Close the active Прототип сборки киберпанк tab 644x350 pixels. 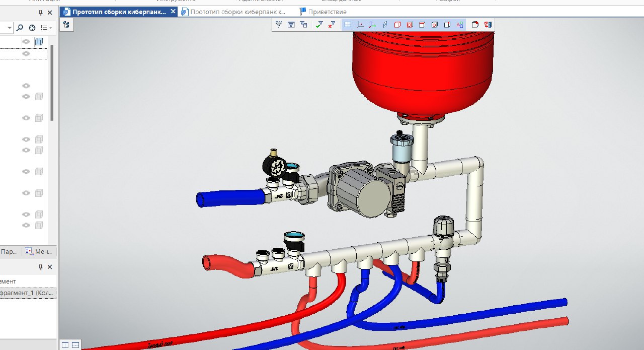173,12
